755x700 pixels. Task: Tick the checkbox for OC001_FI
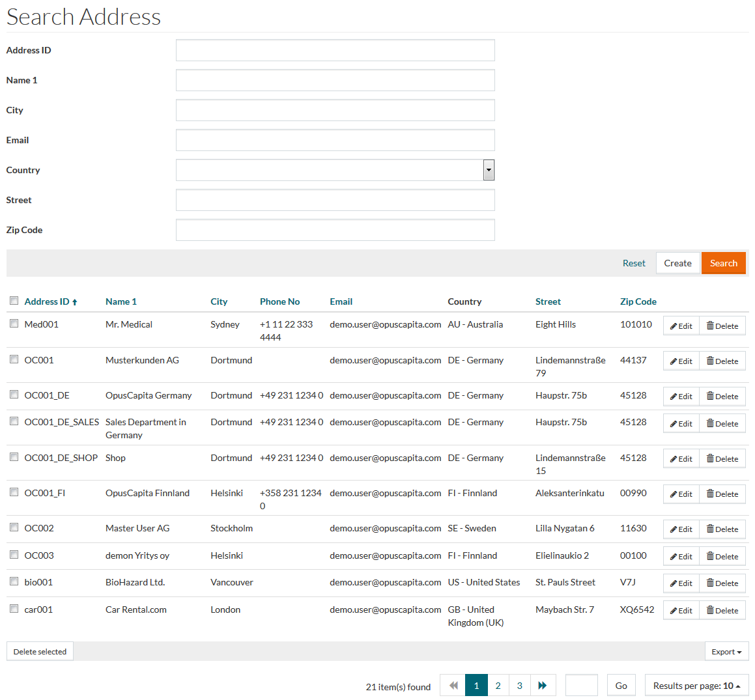click(x=14, y=492)
